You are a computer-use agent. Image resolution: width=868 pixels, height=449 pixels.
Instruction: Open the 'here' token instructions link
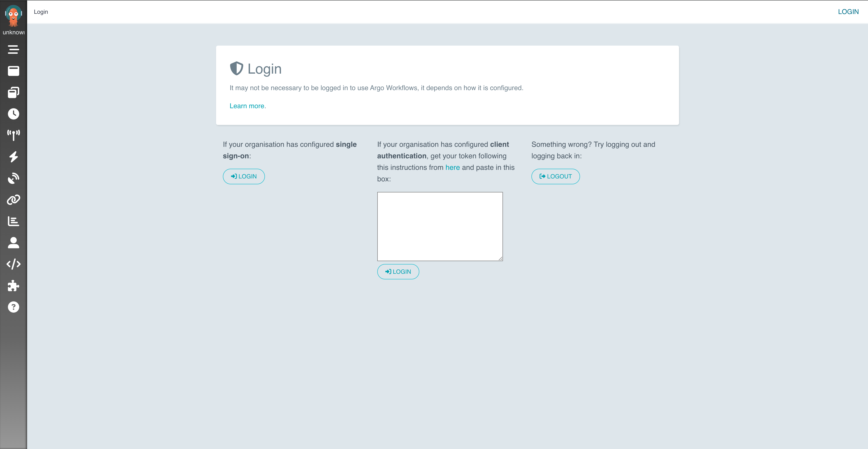coord(453,167)
